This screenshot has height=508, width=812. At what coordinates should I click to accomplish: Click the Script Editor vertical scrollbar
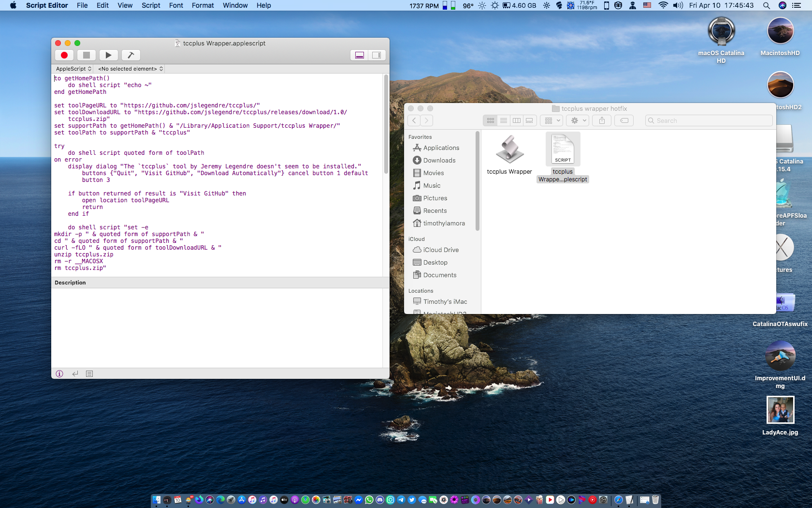[386, 125]
